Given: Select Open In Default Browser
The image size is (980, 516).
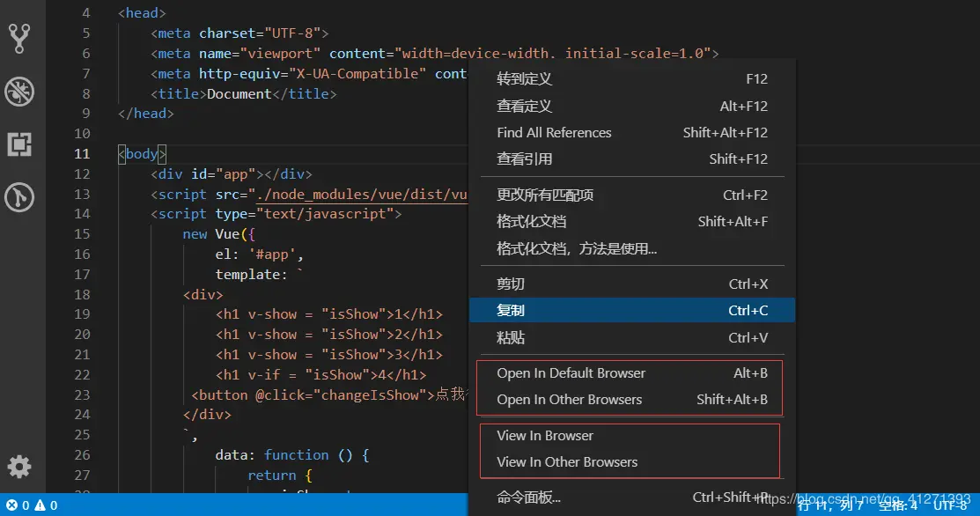Looking at the screenshot, I should click(x=632, y=373).
